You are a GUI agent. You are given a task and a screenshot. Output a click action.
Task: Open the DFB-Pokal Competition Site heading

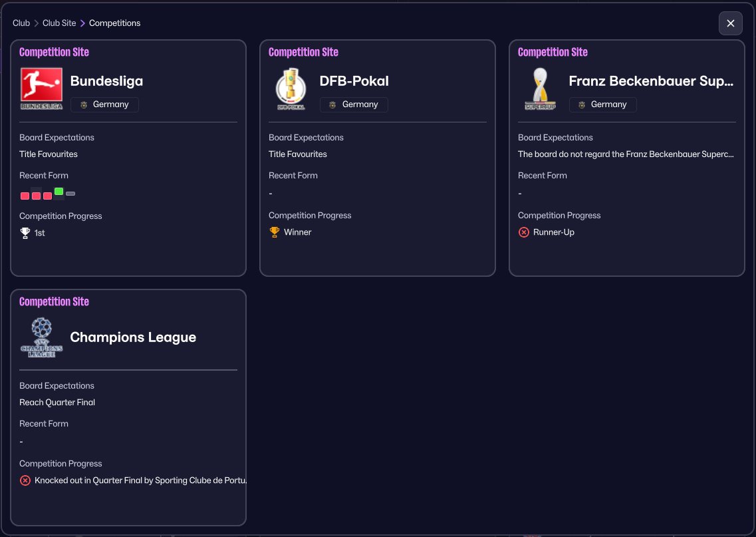click(x=303, y=52)
